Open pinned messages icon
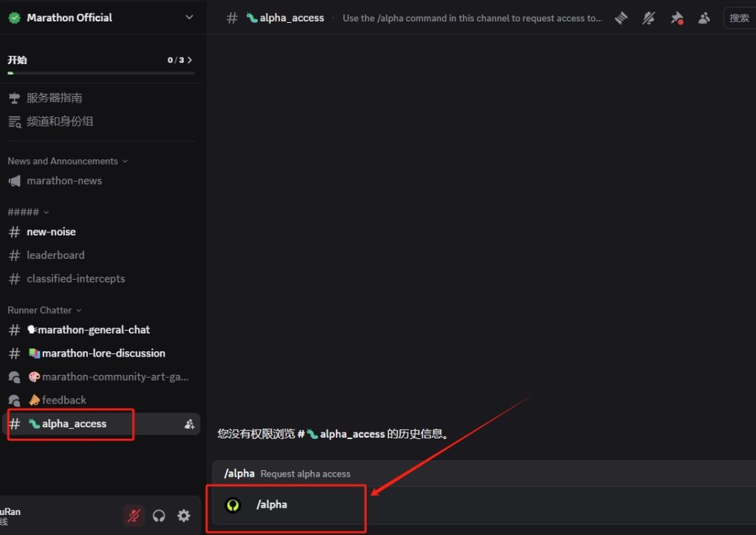This screenshot has width=756, height=535. click(x=676, y=18)
